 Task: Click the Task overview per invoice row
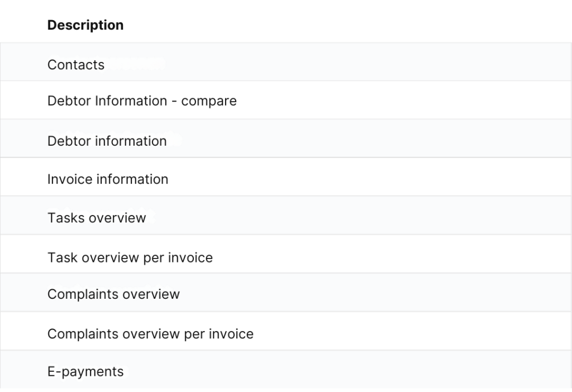point(335,254)
